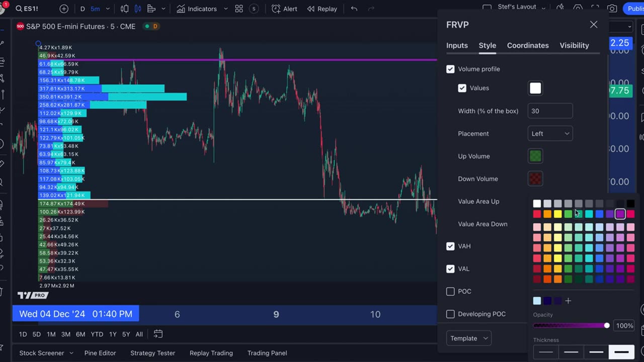
Task: Switch to the Inputs tab
Action: point(457,45)
